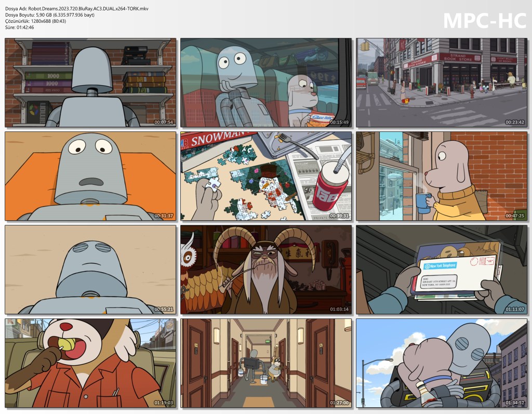Click the 01:34:52 timestamp label
The width and height of the screenshot is (532, 414).
515,403
